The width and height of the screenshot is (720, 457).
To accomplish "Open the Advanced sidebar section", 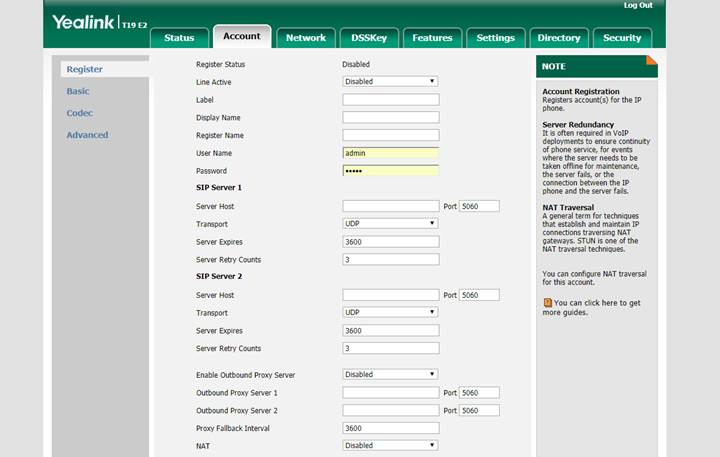I will [x=87, y=135].
